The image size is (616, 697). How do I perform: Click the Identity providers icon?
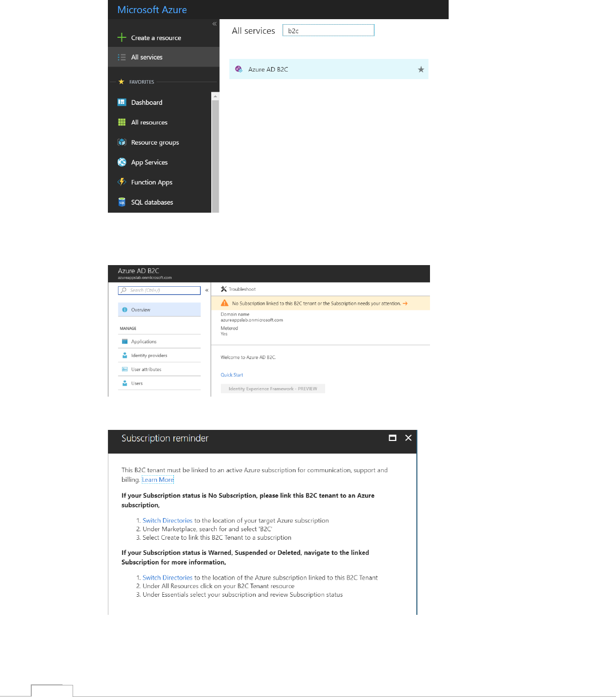click(125, 355)
